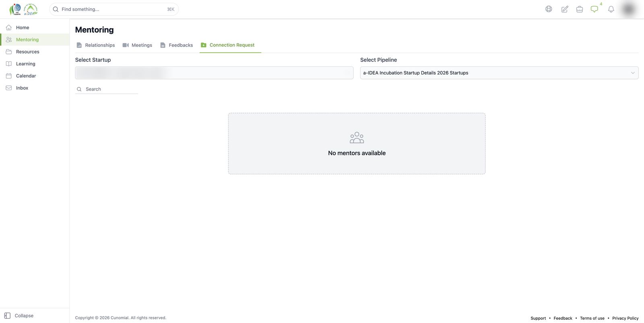Switch to the Meetings tab
644x323 pixels.
[x=137, y=45]
